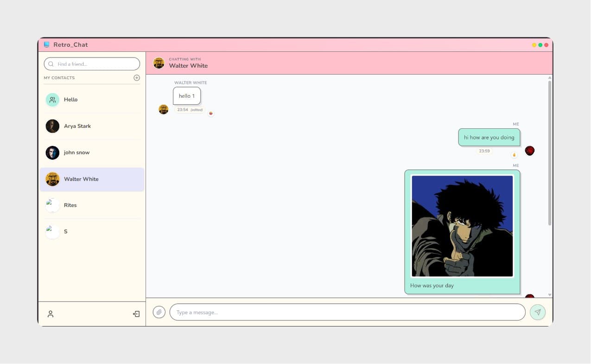The height and width of the screenshot is (364, 591).
Task: Click the MY CONTACTS section label
Action: (59, 77)
